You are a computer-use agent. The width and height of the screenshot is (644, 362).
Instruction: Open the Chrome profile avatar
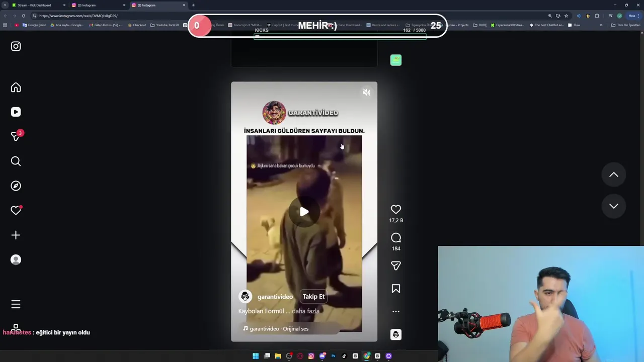click(619, 16)
